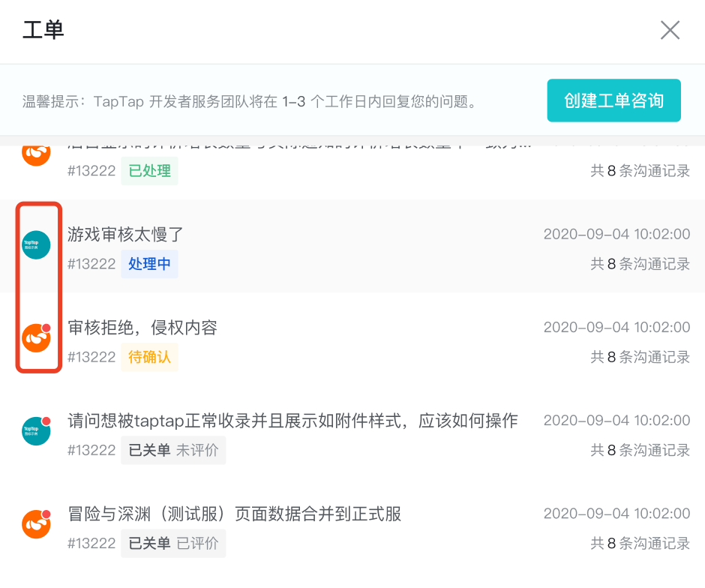
Task: Open the teal TapTap avatar beside 游戏审核太慢了
Action: (x=37, y=245)
